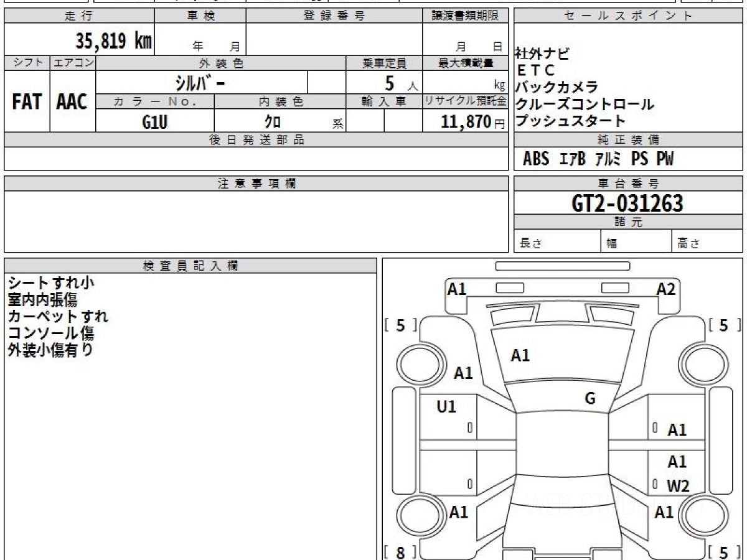Viewport: 747px width, 560px height.
Task: Select the 外装色 header
Action: [221, 63]
